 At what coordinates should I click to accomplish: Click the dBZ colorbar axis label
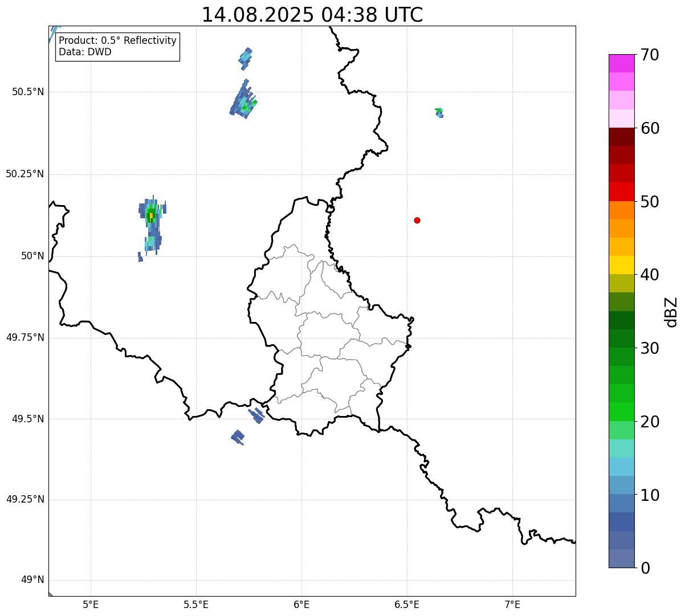coord(671,312)
